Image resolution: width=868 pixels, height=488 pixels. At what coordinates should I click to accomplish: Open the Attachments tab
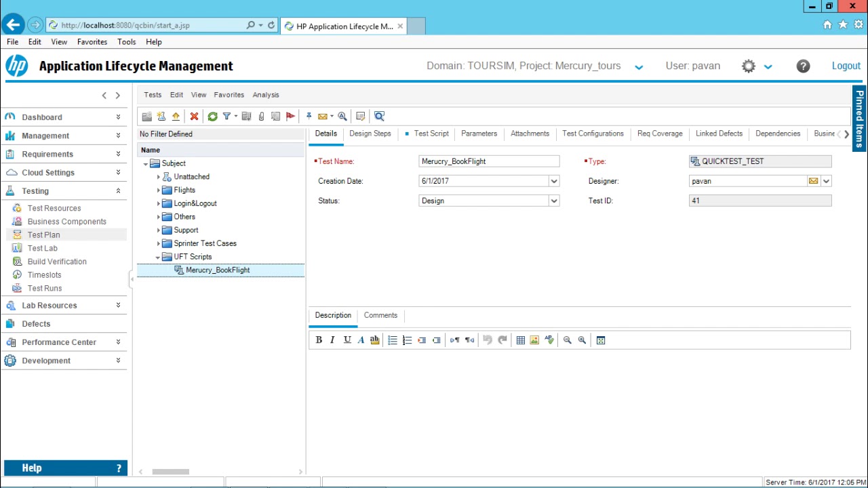(x=530, y=134)
